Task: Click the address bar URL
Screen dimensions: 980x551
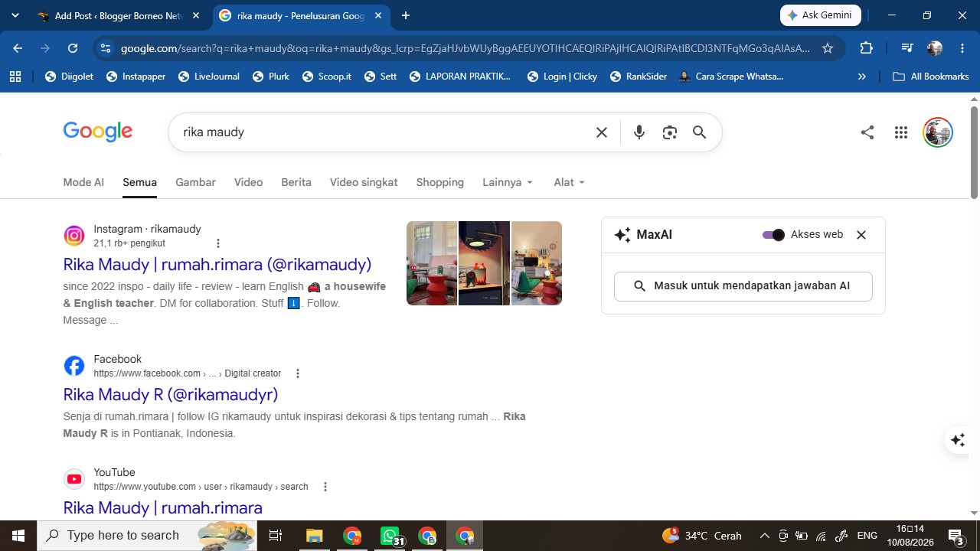Action: pos(465,48)
